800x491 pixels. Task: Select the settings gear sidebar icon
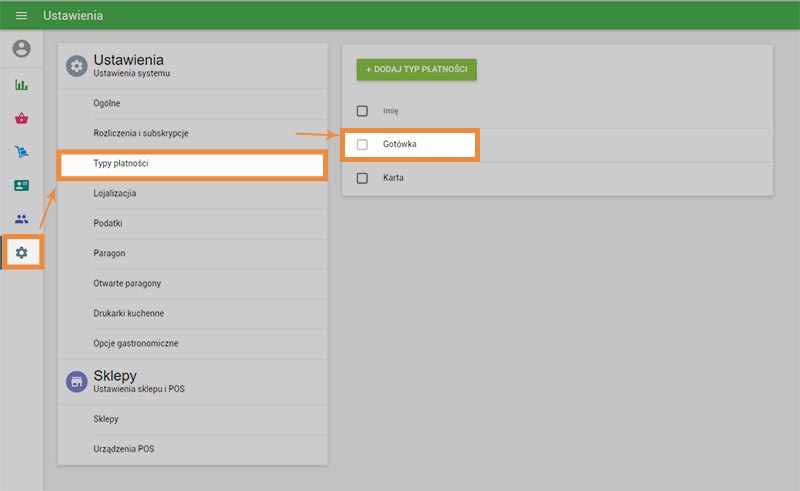click(21, 253)
